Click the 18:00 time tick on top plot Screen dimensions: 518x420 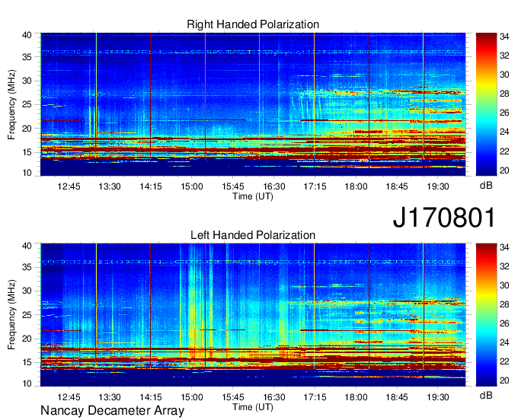click(356, 186)
